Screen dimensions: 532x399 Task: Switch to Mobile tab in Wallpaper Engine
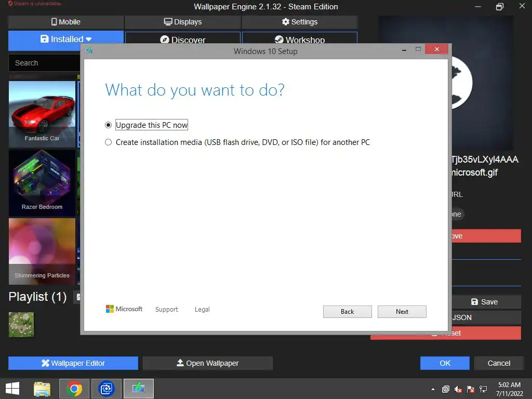coord(66,22)
